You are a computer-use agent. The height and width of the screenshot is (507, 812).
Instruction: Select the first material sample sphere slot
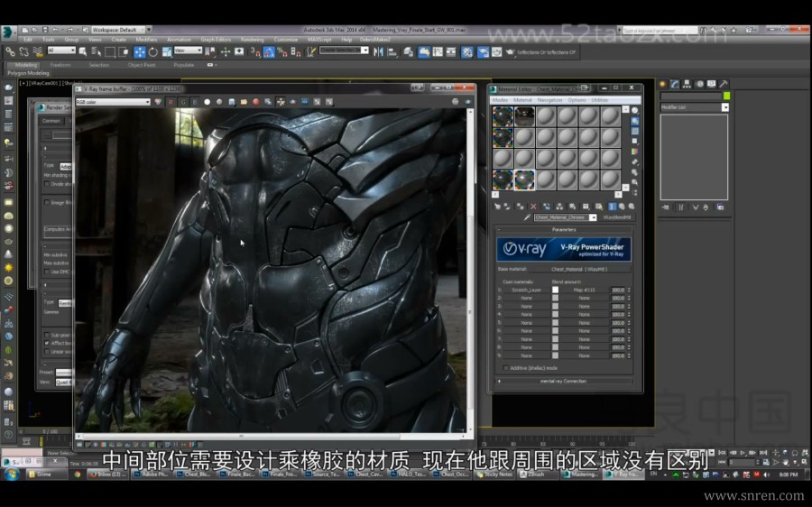click(x=503, y=116)
